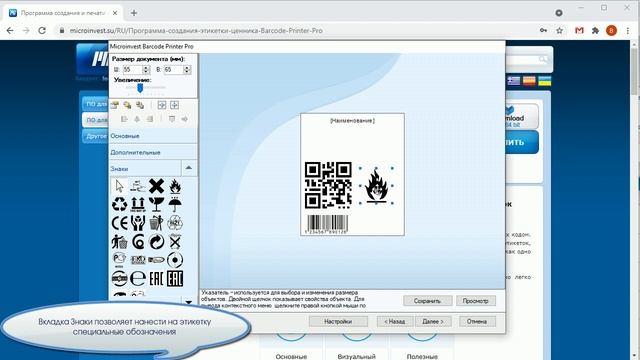Open Chrome three-dot menu
The height and width of the screenshot is (360, 640).
pos(628,31)
